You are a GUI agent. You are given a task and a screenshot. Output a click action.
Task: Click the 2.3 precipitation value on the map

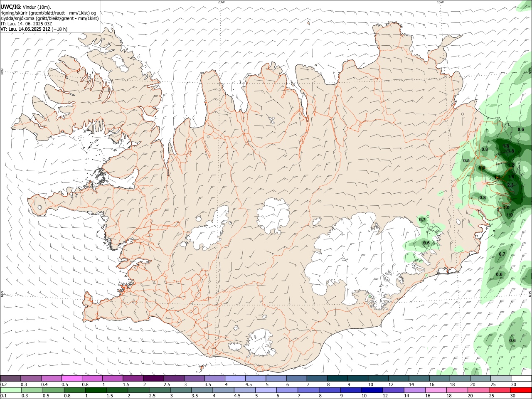click(511, 185)
